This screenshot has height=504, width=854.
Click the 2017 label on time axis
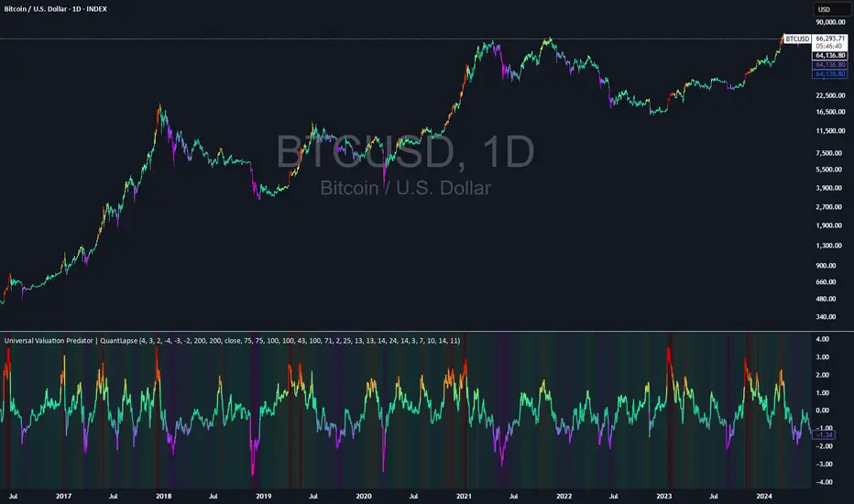pyautogui.click(x=64, y=497)
